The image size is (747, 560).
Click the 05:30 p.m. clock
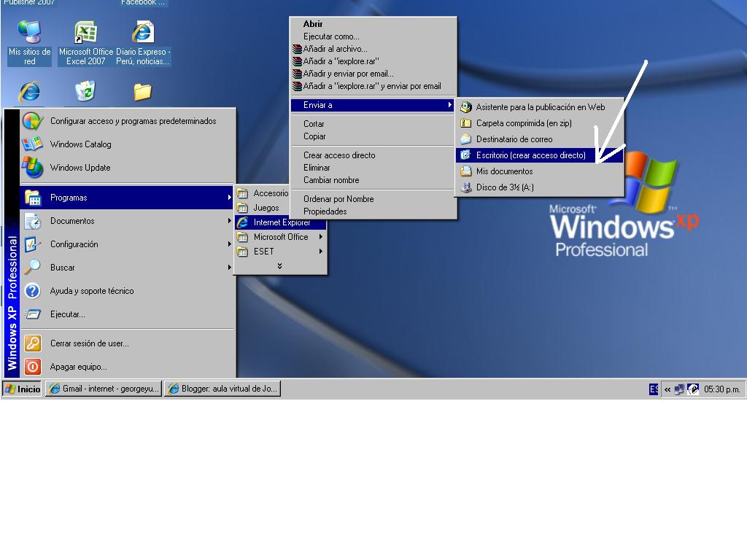[721, 389]
